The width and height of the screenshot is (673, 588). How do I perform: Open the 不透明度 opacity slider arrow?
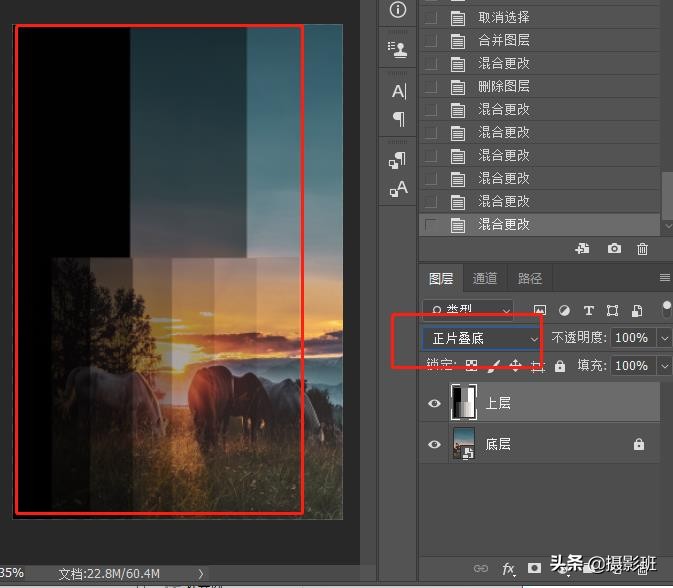tap(664, 339)
